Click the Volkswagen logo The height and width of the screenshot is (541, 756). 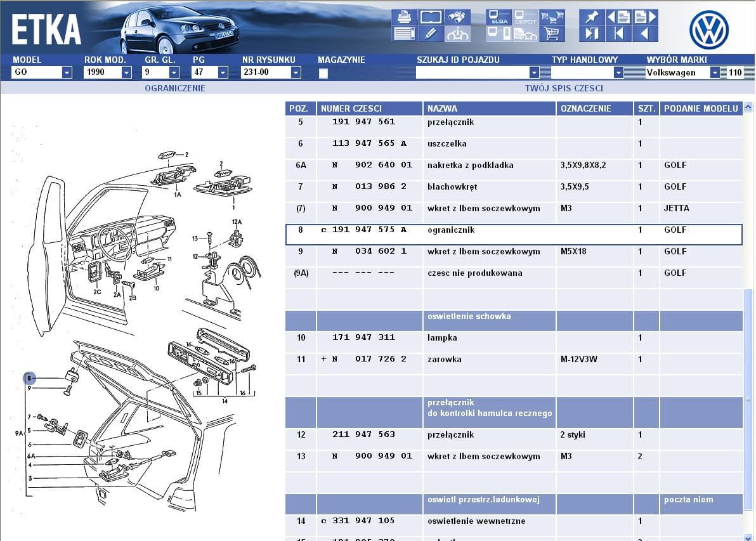[x=708, y=29]
